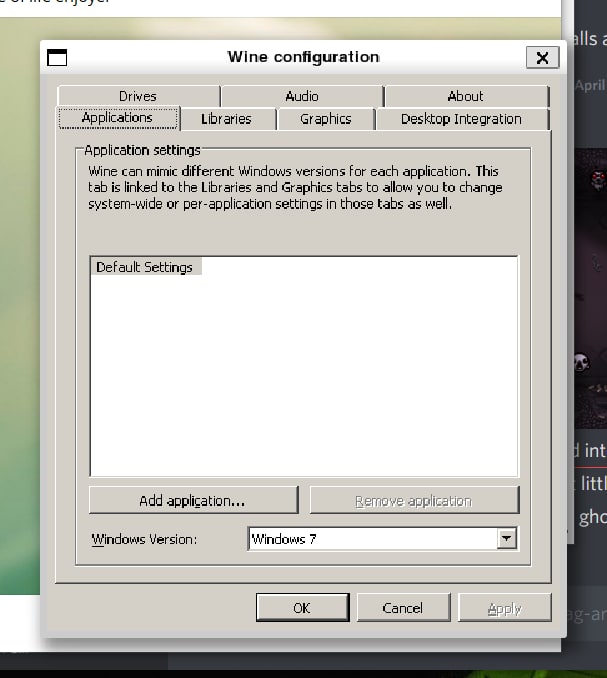Switch to the Audio tab
This screenshot has height=678, width=607.
click(x=302, y=96)
